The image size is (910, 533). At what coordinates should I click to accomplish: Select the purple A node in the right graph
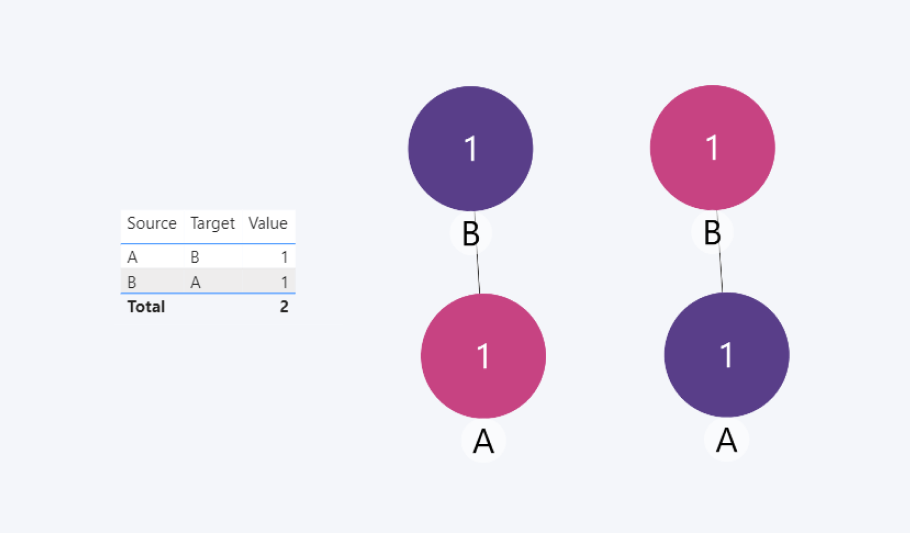(726, 355)
